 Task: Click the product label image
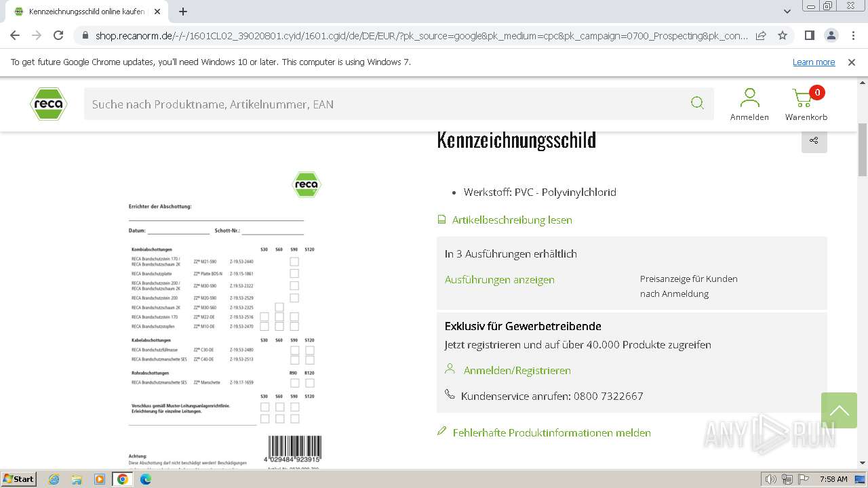pyautogui.click(x=224, y=319)
